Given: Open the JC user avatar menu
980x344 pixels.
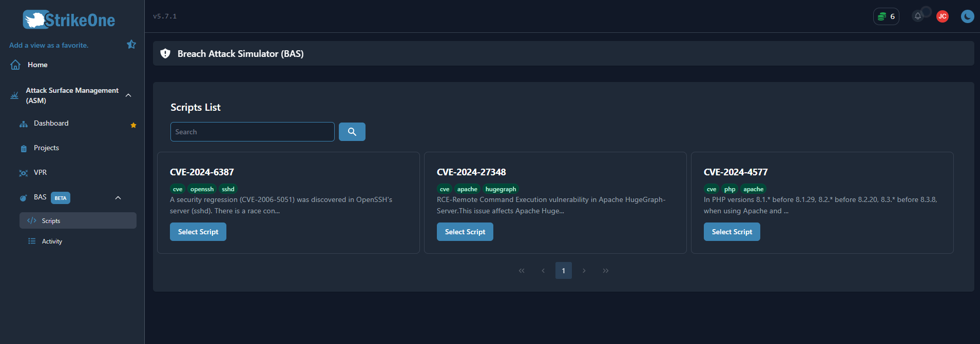Looking at the screenshot, I should click(x=942, y=16).
